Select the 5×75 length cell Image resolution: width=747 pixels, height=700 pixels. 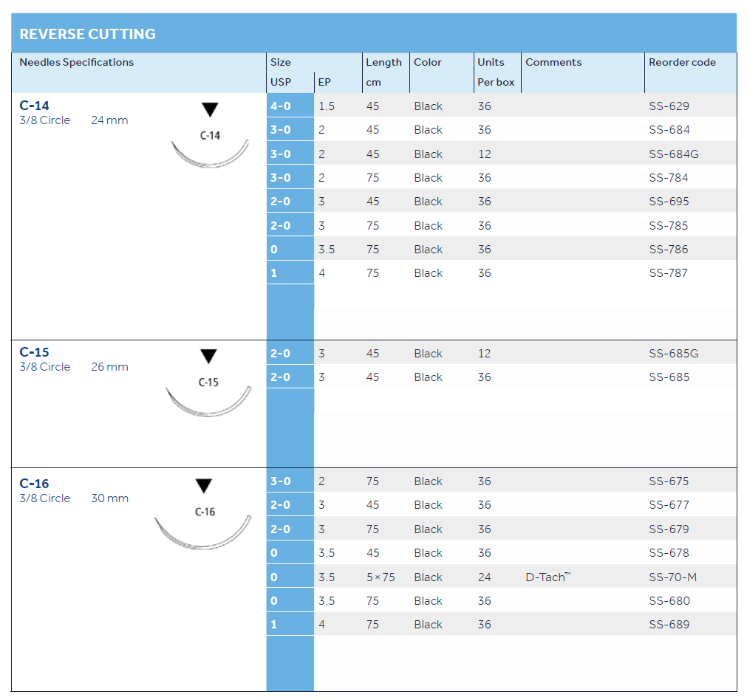click(381, 577)
